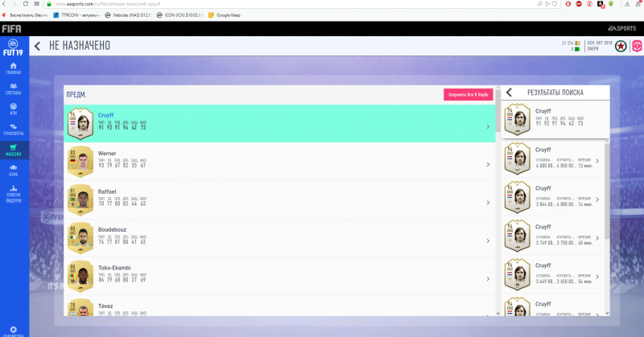
Task: Open the Leaderboards section in sidebar
Action: click(x=14, y=194)
